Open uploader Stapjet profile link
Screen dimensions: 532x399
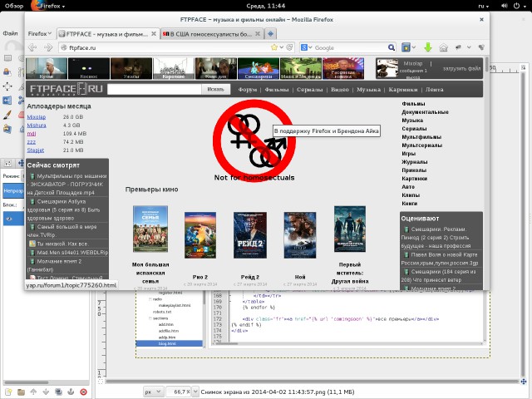36,150
